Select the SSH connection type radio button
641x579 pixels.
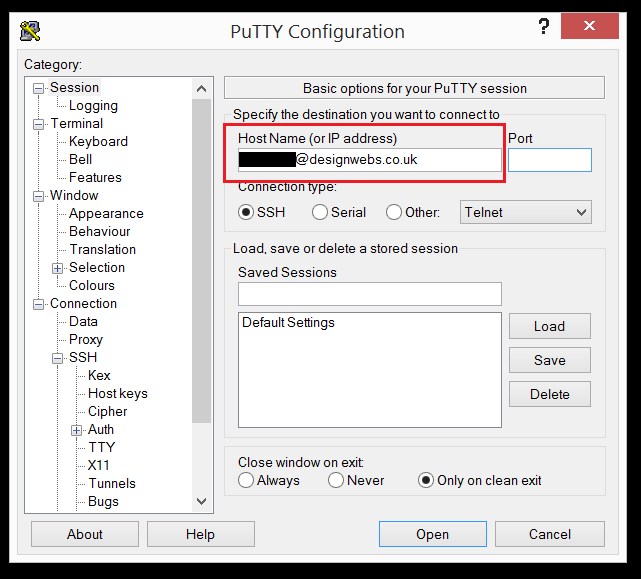point(246,212)
